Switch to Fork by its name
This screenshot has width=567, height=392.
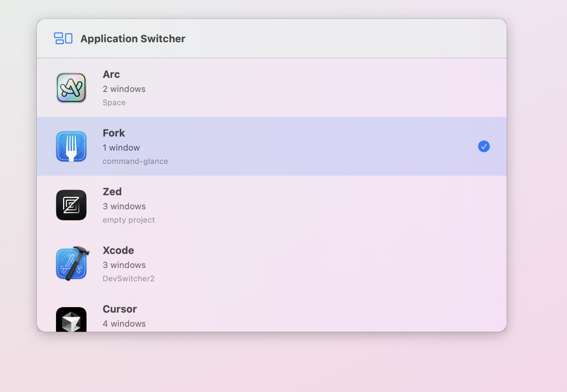tap(114, 133)
